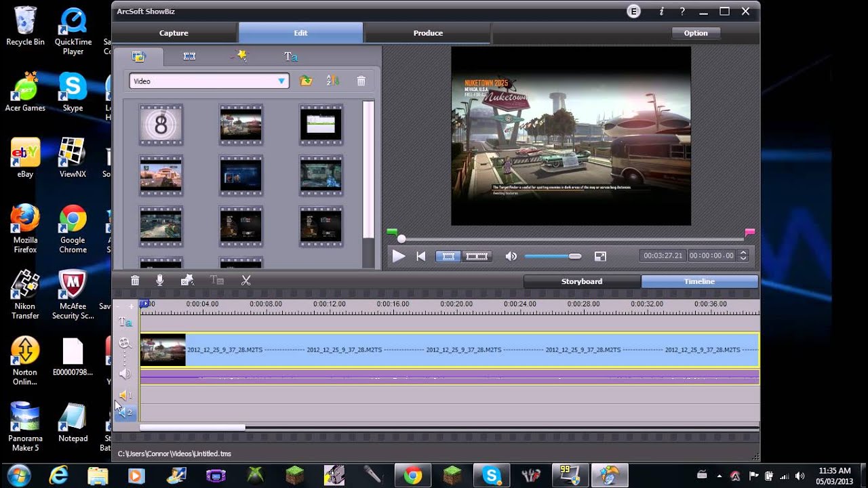The width and height of the screenshot is (868, 488).
Task: Click the timeline playhead marker
Action: click(144, 304)
